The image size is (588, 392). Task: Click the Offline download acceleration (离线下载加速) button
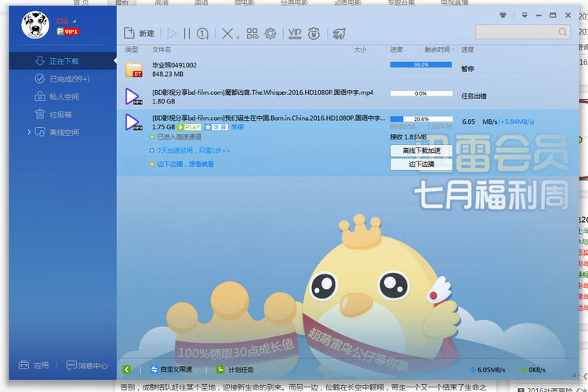pos(421,151)
